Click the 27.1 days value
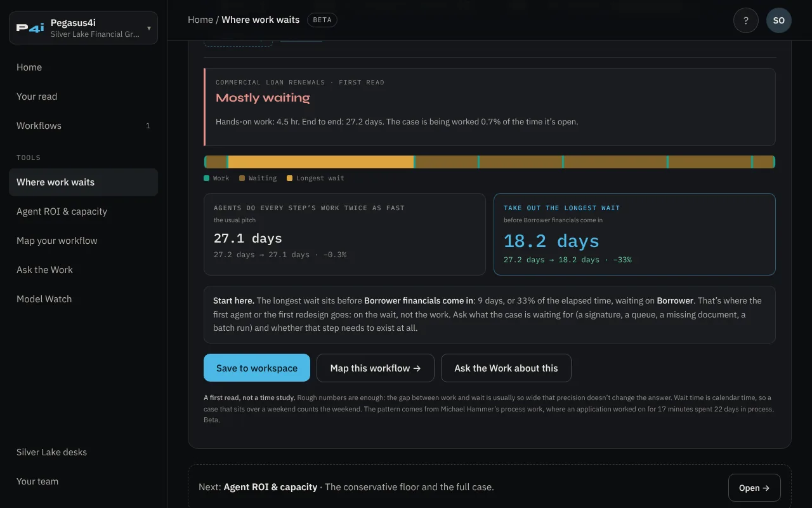The height and width of the screenshot is (508, 812). point(248,239)
